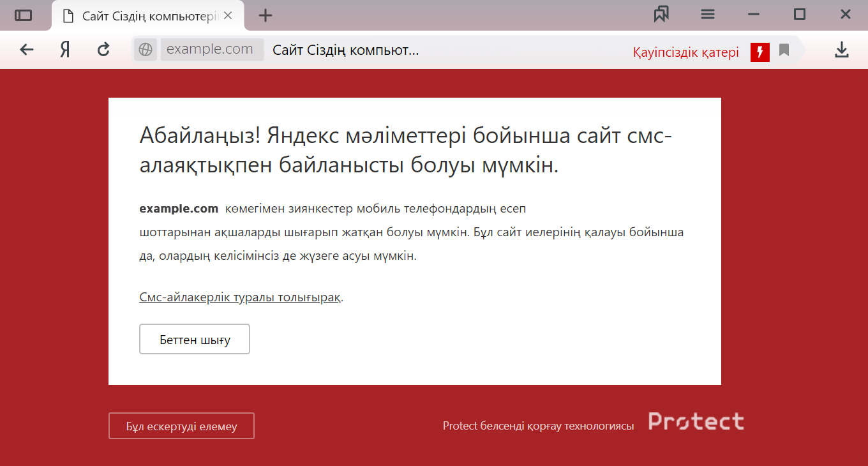The height and width of the screenshot is (466, 868).
Task: Open the downloads icon
Action: point(842,50)
